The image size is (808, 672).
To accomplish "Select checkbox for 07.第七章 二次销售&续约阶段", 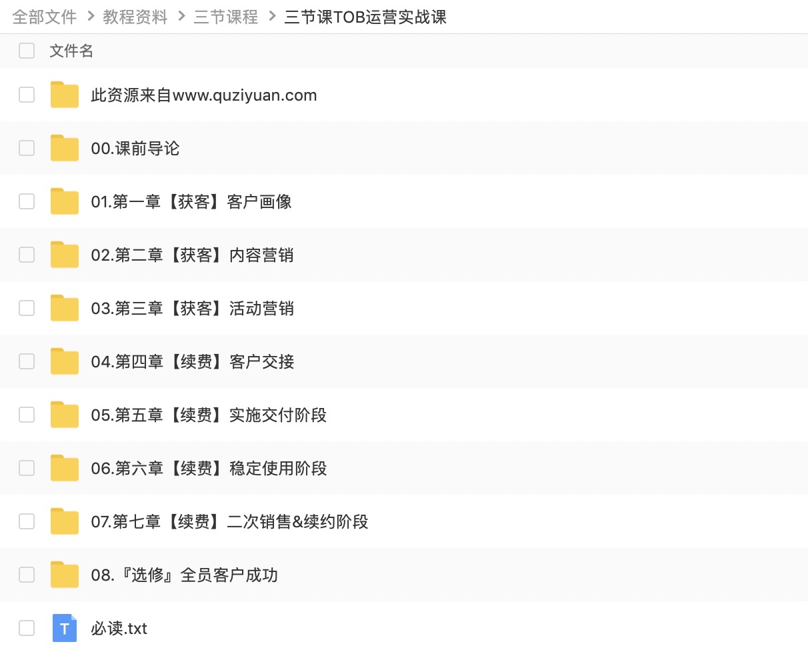I will tap(27, 521).
